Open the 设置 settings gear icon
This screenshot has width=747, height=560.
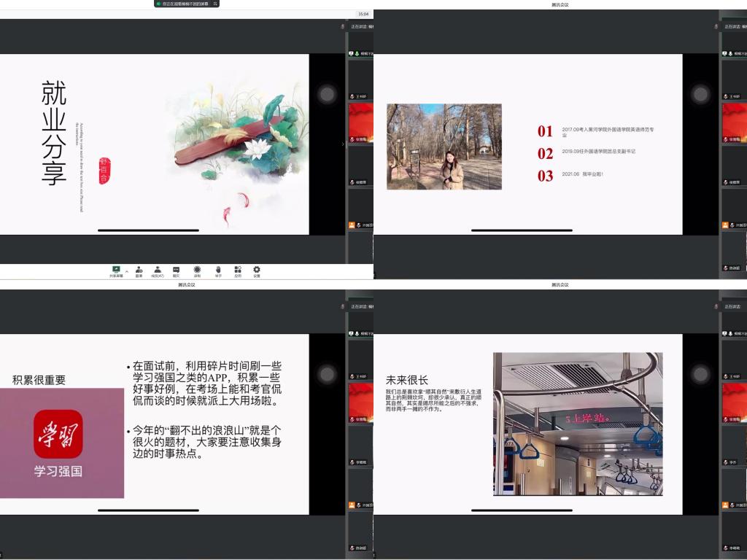click(257, 269)
